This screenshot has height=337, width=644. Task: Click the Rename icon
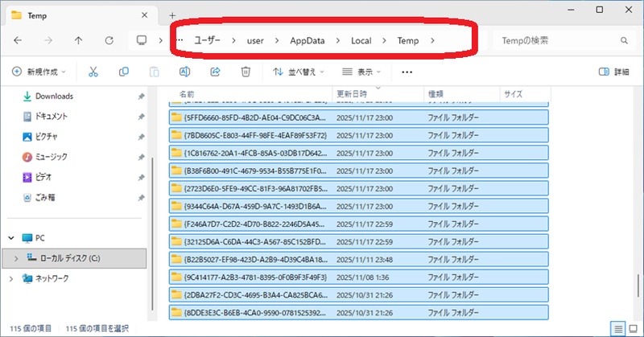pyautogui.click(x=184, y=72)
